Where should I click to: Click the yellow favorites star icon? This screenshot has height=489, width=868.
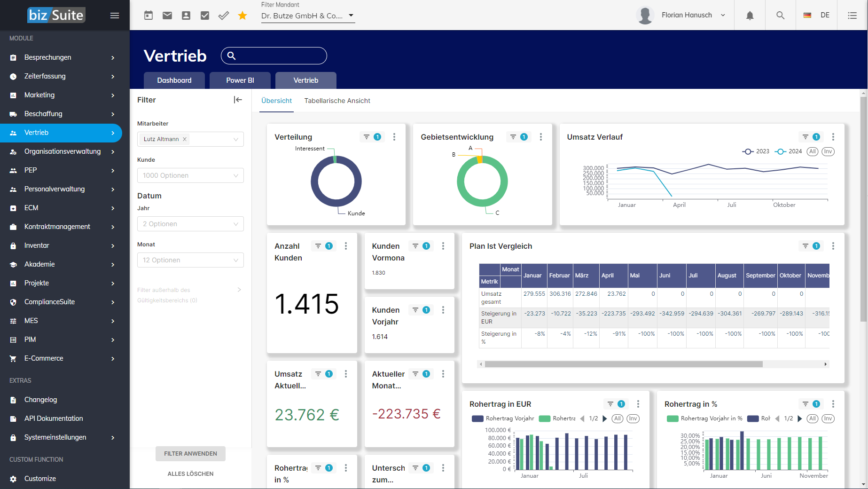point(242,16)
